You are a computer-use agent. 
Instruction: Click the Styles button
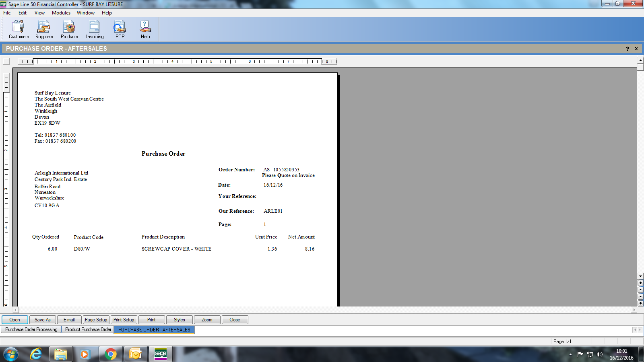click(180, 320)
